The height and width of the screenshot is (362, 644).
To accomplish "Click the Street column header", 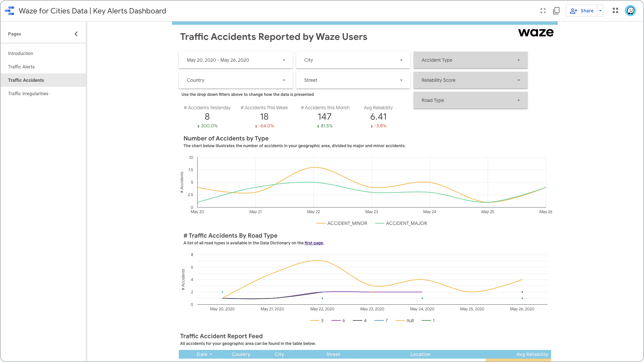I will pos(333,354).
